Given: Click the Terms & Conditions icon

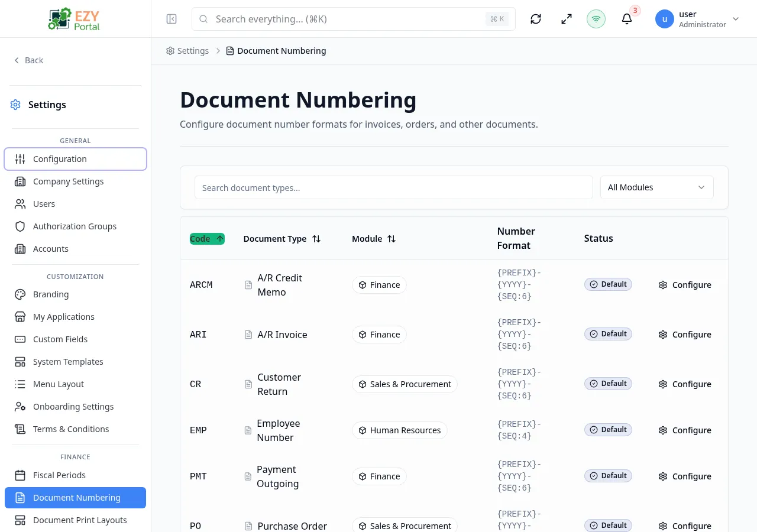Looking at the screenshot, I should tap(20, 429).
